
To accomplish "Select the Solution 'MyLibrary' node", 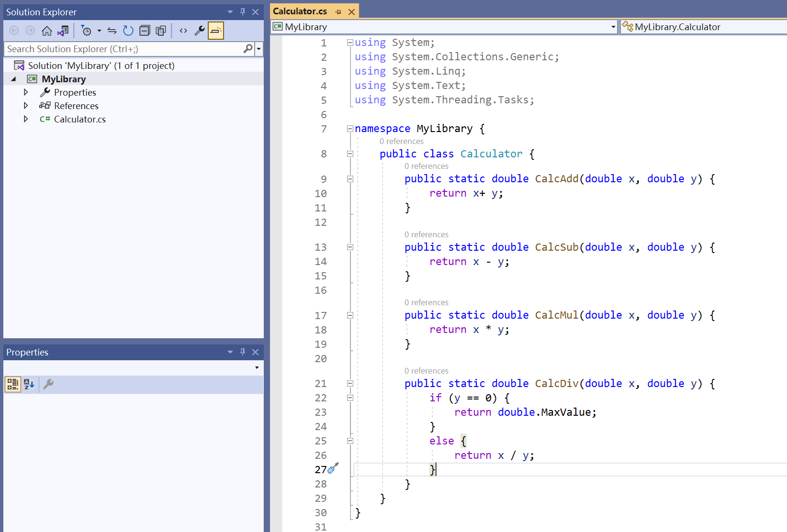I will (101, 66).
